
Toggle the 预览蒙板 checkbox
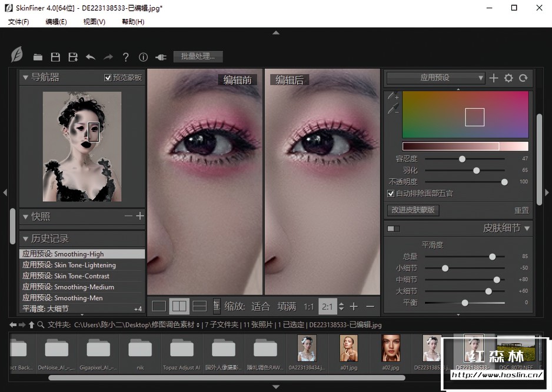tap(108, 78)
